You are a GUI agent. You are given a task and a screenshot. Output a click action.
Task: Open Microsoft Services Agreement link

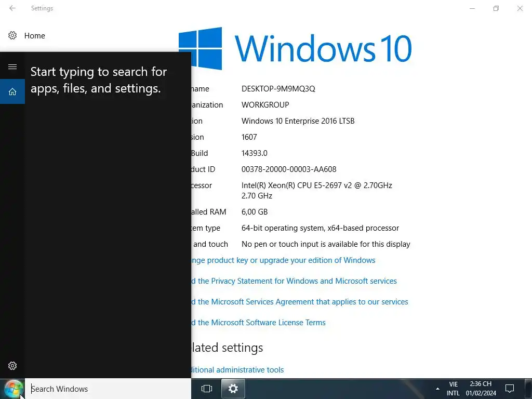[x=300, y=302]
